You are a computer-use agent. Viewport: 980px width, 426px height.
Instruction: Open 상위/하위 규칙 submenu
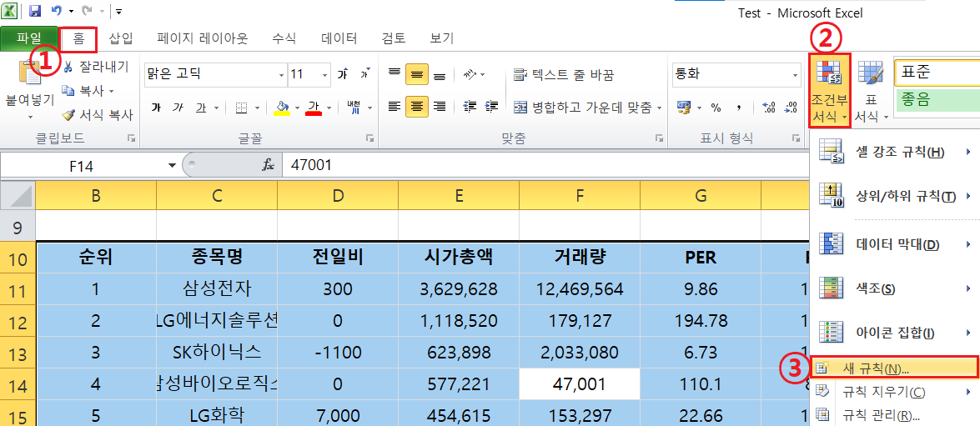894,196
